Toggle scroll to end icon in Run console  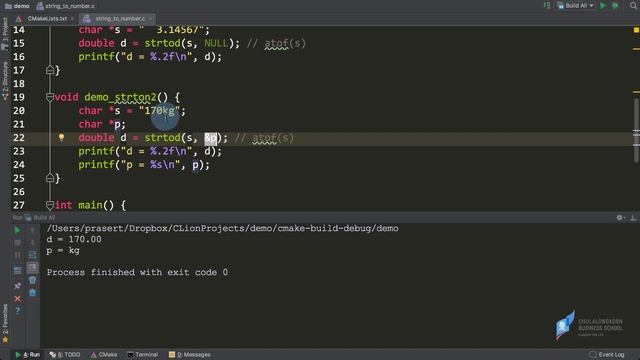tap(32, 268)
